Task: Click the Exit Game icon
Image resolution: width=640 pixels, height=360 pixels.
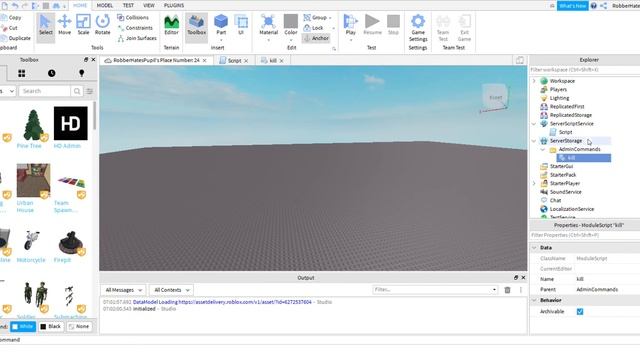Action: point(464,28)
